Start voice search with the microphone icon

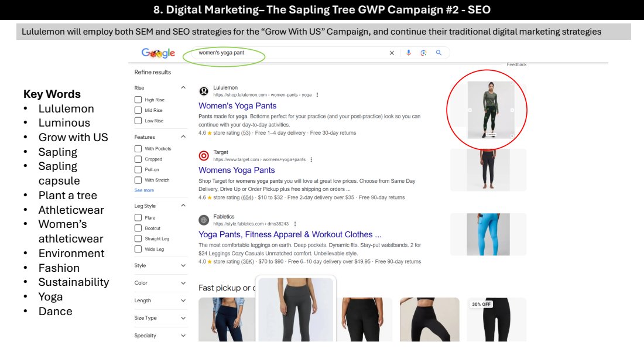point(409,53)
